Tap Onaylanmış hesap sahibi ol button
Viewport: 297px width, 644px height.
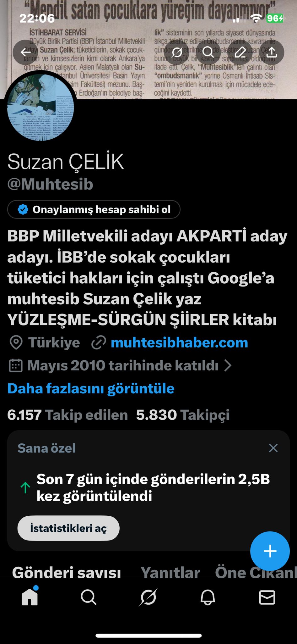coord(94,209)
